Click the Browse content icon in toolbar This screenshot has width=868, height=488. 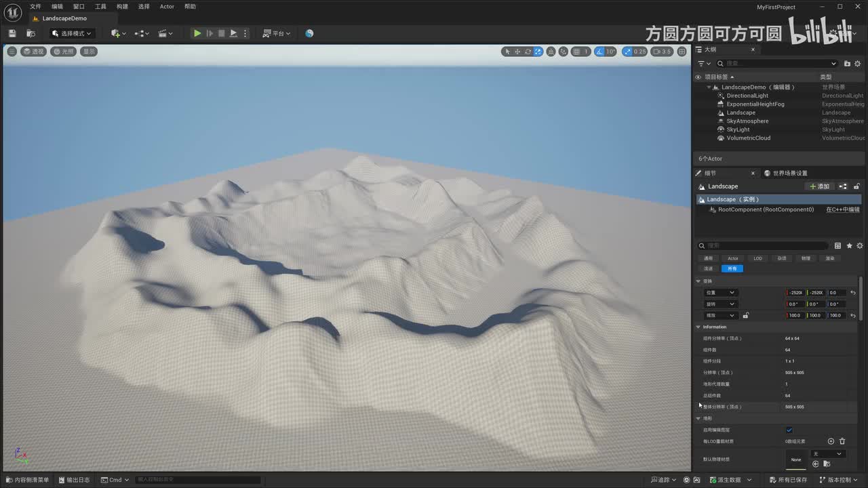[x=31, y=33]
